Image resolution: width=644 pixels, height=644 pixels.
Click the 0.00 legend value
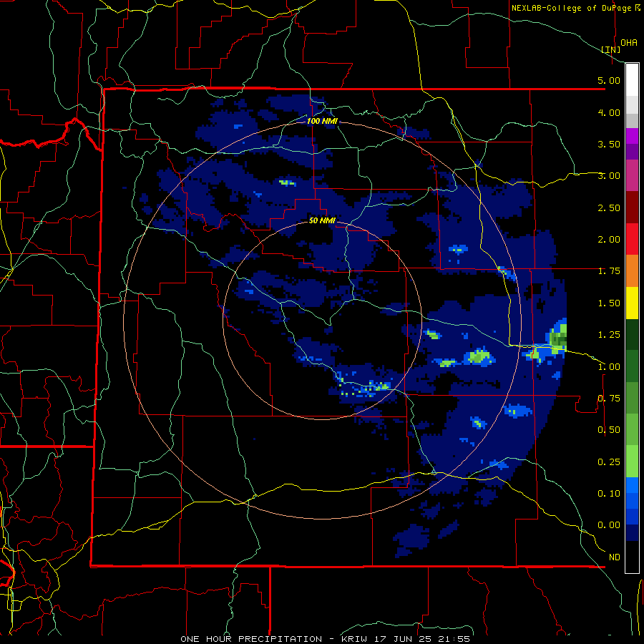pyautogui.click(x=609, y=525)
